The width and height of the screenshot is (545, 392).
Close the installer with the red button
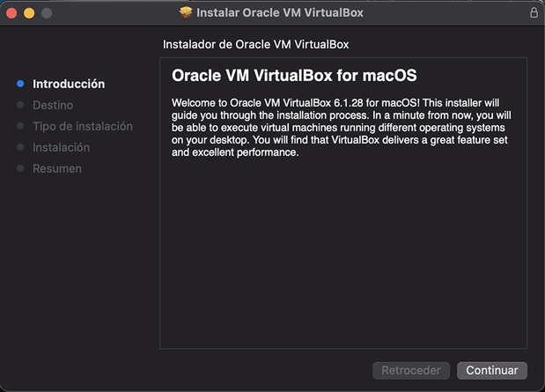coord(11,13)
